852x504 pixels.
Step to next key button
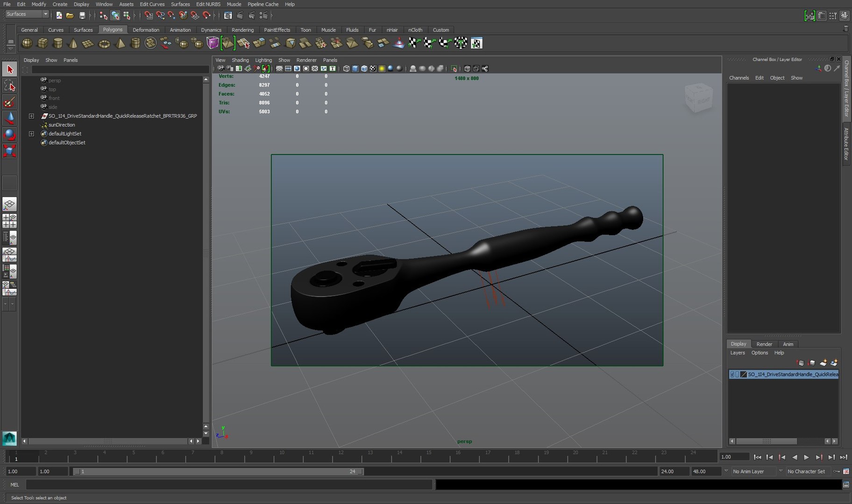(x=819, y=457)
